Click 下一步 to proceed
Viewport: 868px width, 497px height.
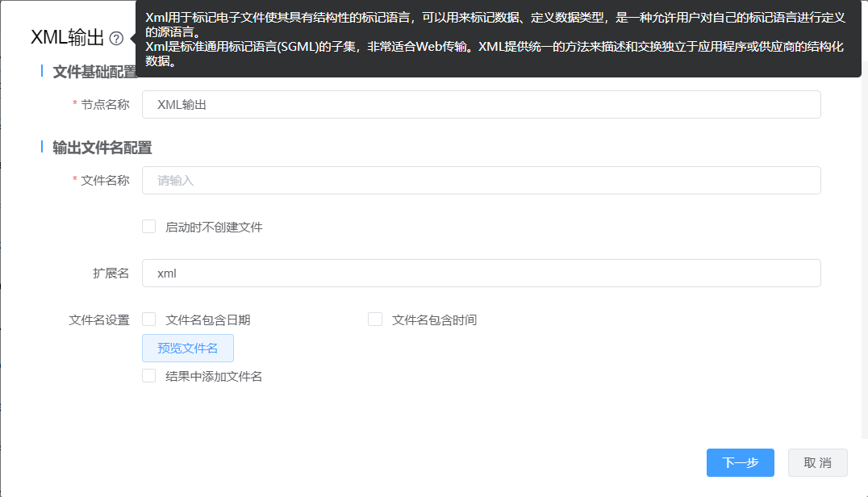pos(740,463)
